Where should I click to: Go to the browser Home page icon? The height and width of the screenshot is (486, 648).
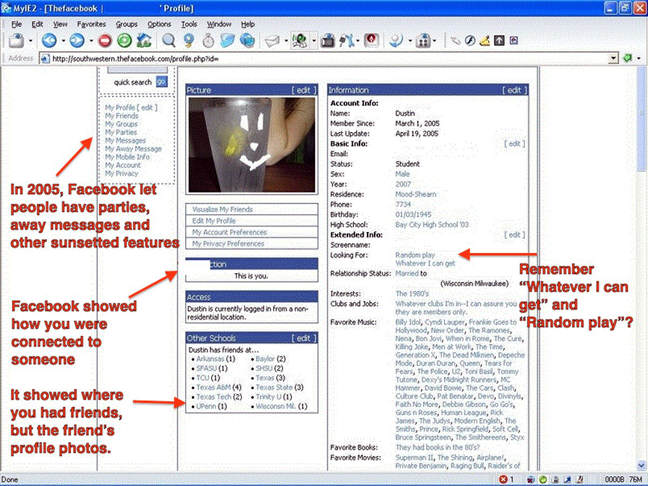(141, 40)
